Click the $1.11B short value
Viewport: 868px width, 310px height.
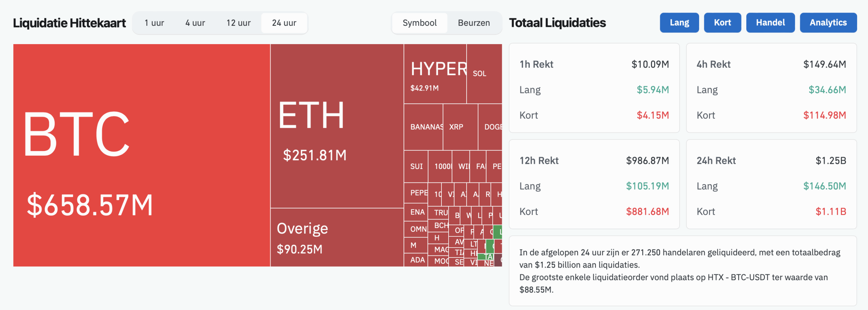coord(831,212)
